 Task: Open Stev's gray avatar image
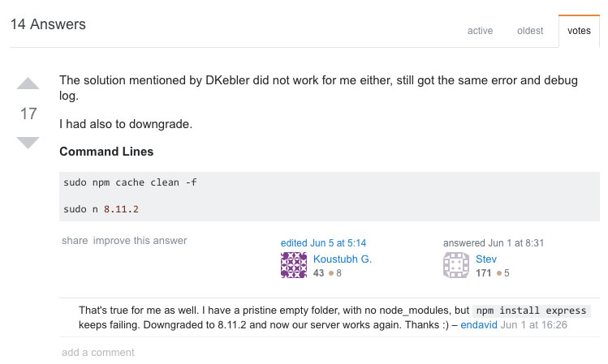pos(456,265)
